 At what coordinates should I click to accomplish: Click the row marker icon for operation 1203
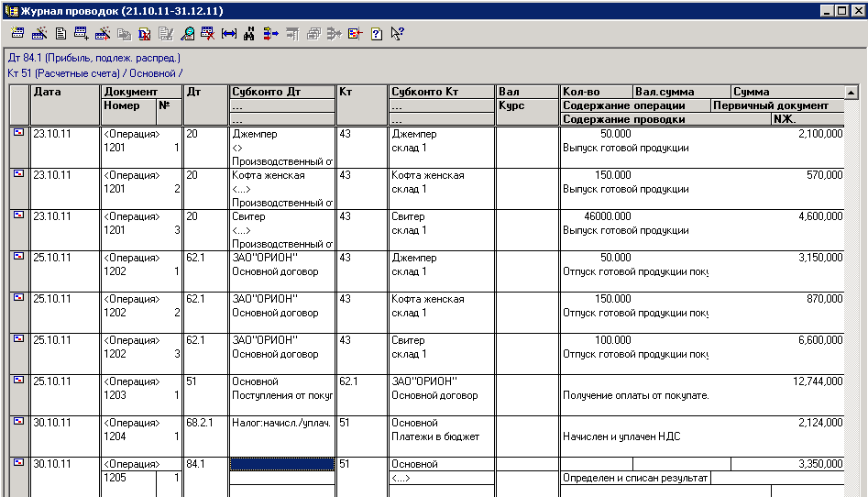click(x=19, y=381)
